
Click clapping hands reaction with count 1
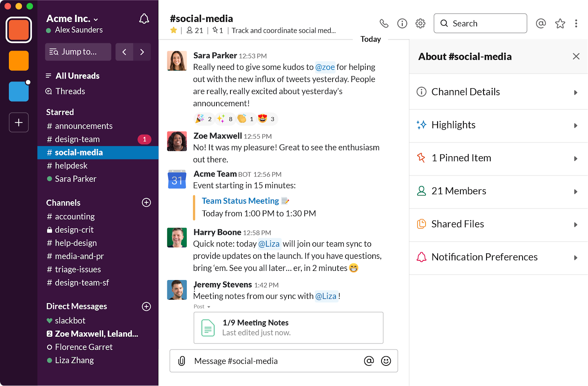pos(245,119)
